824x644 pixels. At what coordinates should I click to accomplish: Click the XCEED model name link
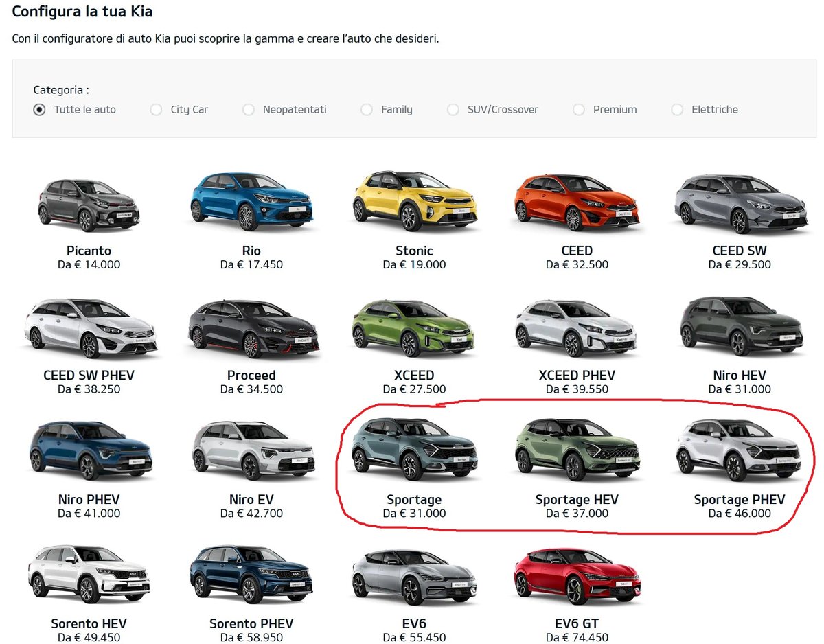tap(414, 376)
